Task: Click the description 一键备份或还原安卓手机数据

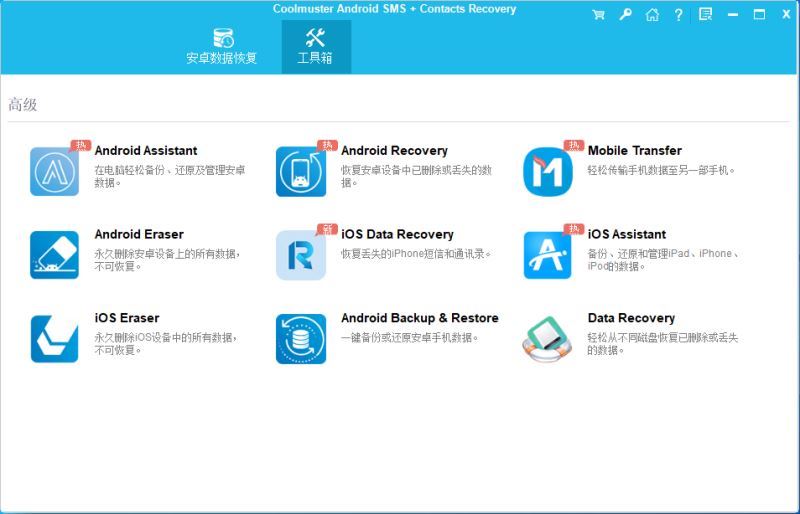Action: (410, 337)
